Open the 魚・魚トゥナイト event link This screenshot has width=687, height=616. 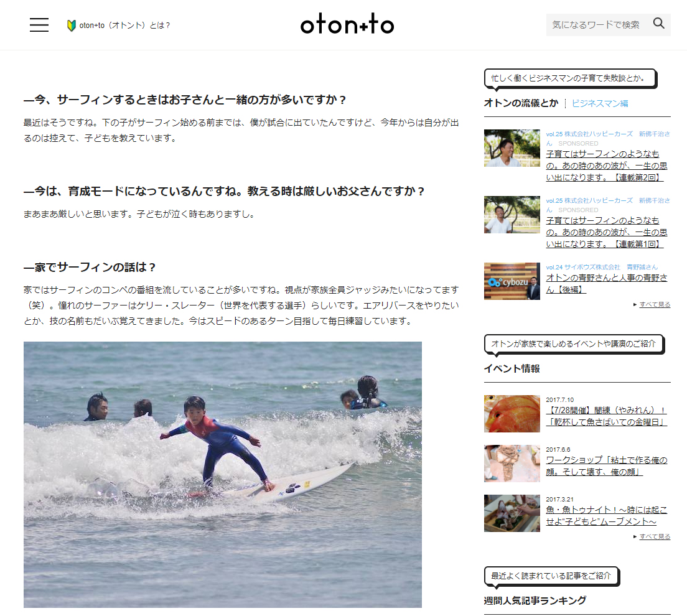(x=606, y=516)
